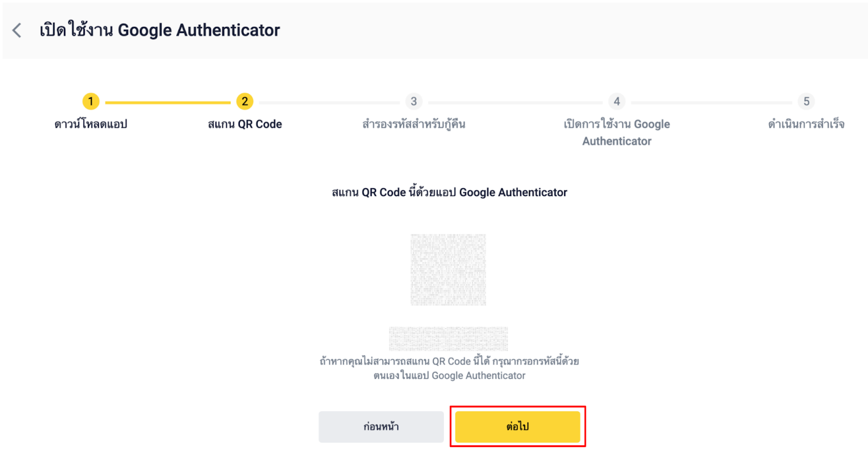Click the grey progress line between steps 2 and 3

[329, 102]
